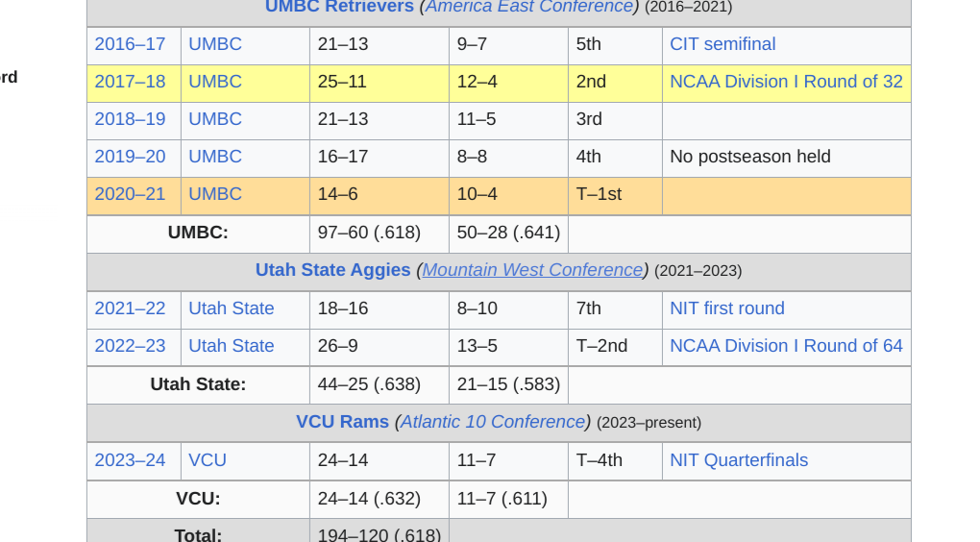
Task: Open NCAA Division I Round of 32 link
Action: coord(786,82)
